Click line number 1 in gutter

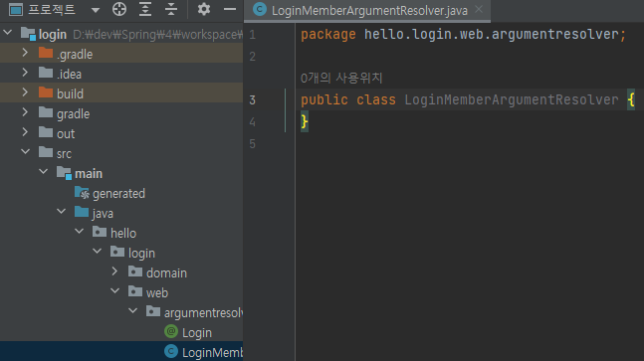click(x=252, y=35)
